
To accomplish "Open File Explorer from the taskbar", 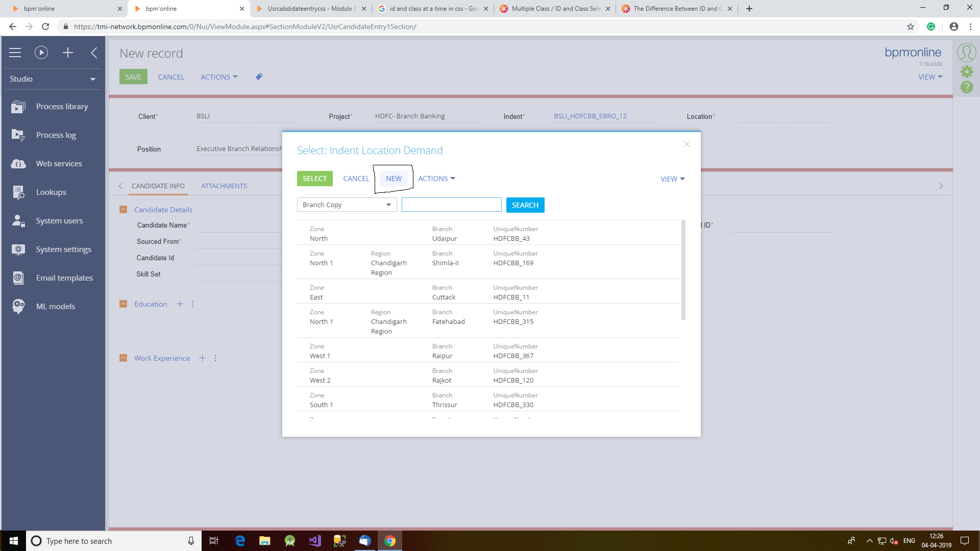I will click(x=264, y=541).
